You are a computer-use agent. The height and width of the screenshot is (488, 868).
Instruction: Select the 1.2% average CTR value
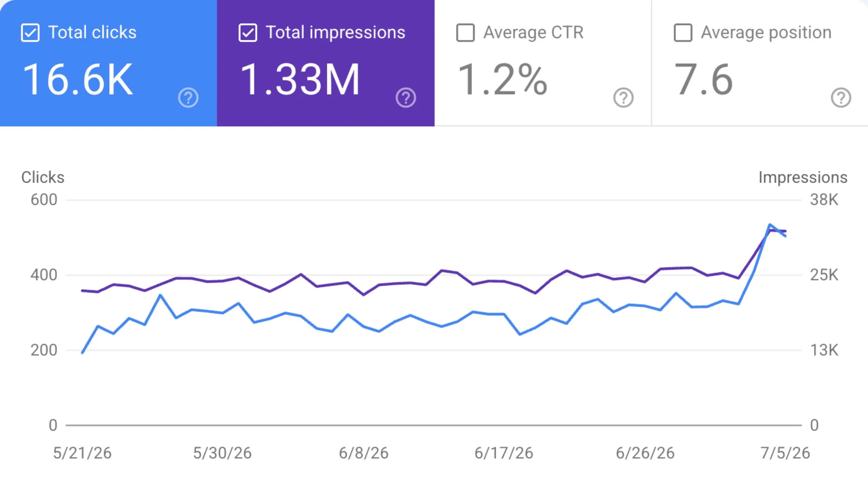(502, 80)
